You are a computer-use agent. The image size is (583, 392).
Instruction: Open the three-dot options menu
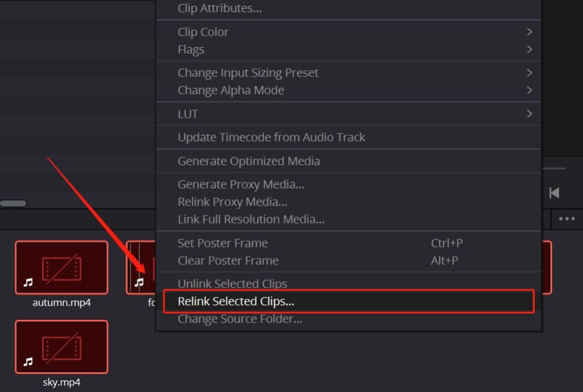pyautogui.click(x=567, y=219)
